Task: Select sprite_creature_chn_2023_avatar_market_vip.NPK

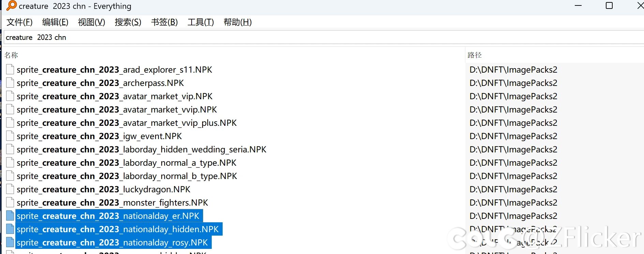Action: pos(115,96)
